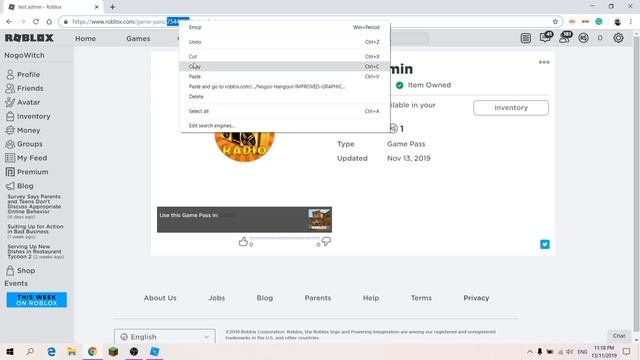Open Chrome home page button

pos(49,22)
